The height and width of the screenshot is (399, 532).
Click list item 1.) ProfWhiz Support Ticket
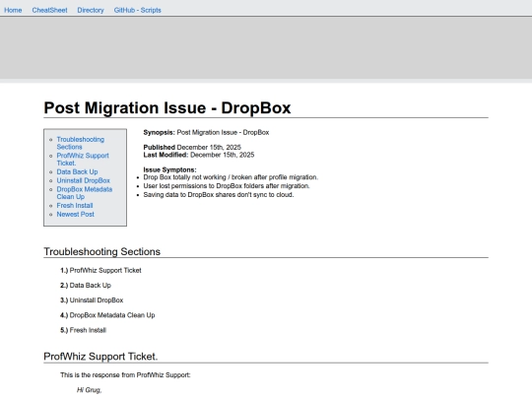pos(100,270)
